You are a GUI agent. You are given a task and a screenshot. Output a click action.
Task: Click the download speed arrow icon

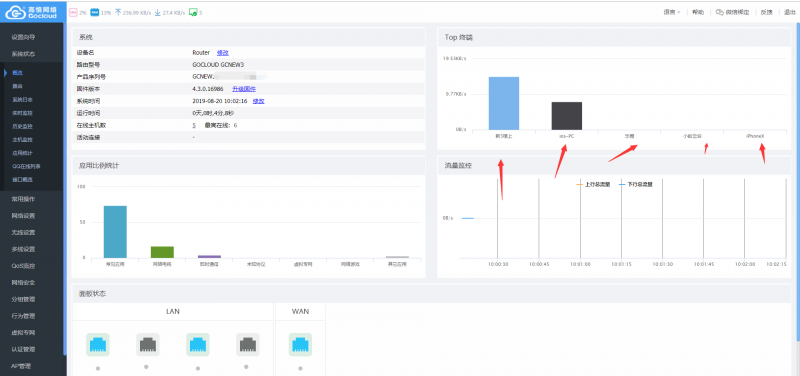[158, 12]
